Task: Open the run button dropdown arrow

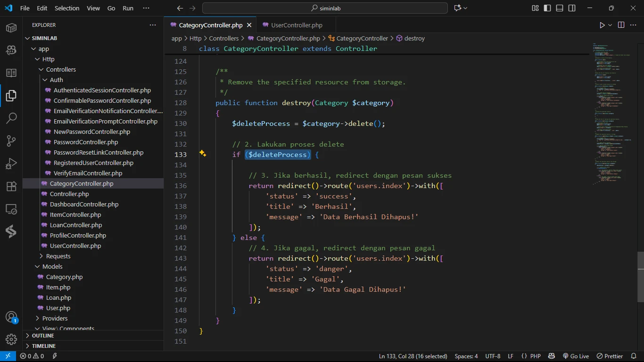Action: tap(610, 25)
